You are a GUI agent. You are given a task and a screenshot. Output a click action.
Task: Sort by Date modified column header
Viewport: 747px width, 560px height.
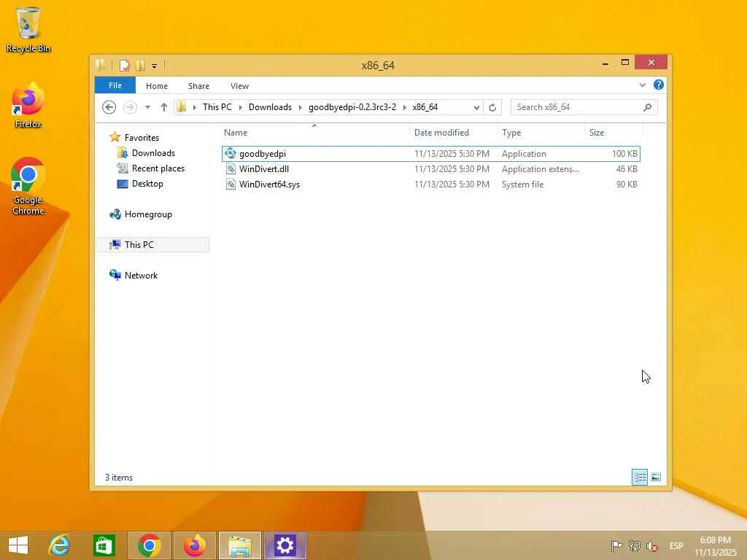(x=452, y=133)
